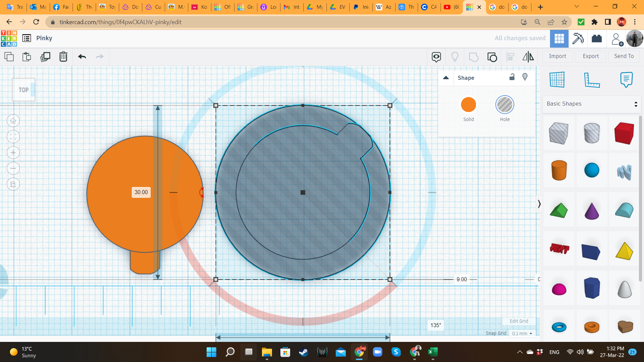
Task: Select the Workplane tool
Action: [x=557, y=80]
